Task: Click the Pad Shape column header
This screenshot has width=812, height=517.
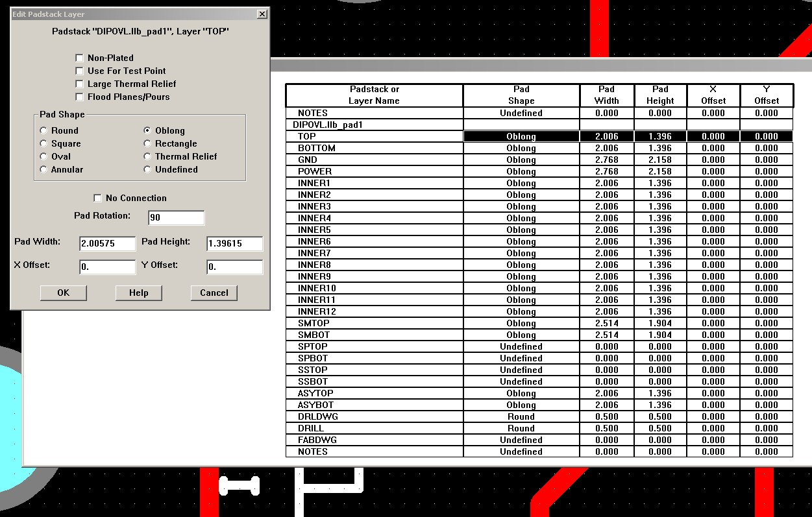Action: pos(521,95)
